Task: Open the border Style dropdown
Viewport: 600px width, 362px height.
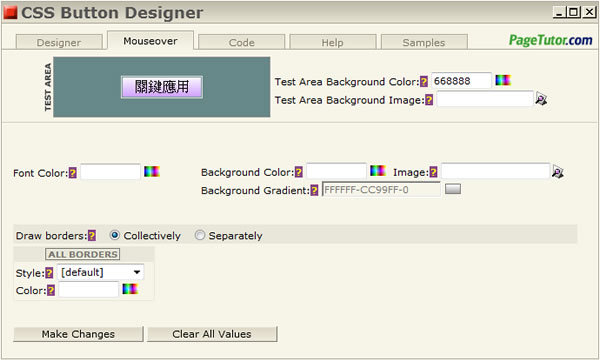Action: [101, 272]
